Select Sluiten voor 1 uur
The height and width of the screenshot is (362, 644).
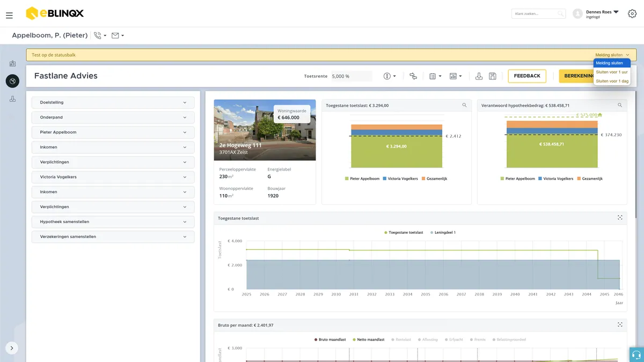coord(612,72)
